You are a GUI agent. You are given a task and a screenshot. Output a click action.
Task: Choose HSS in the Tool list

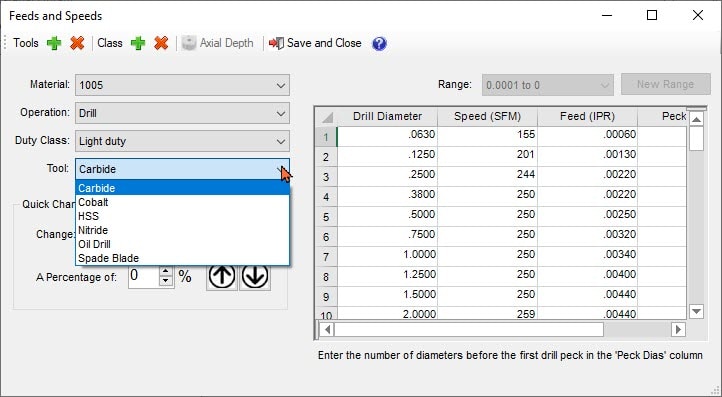(x=182, y=216)
